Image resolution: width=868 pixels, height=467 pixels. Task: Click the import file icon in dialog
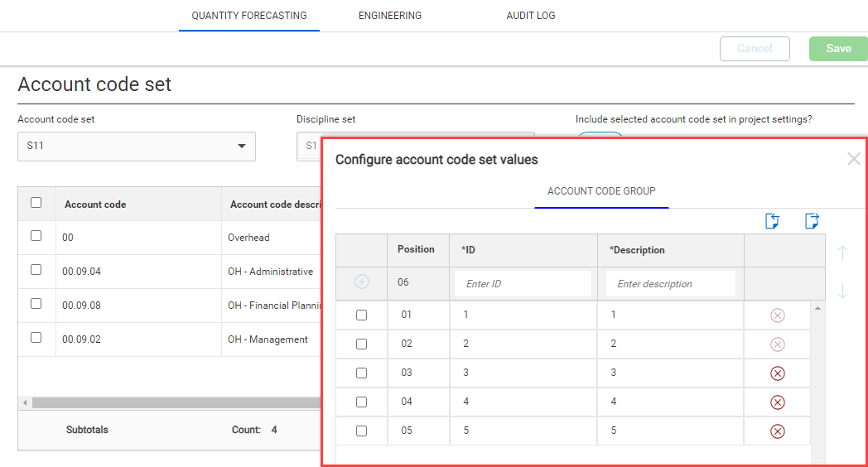pyautogui.click(x=772, y=220)
